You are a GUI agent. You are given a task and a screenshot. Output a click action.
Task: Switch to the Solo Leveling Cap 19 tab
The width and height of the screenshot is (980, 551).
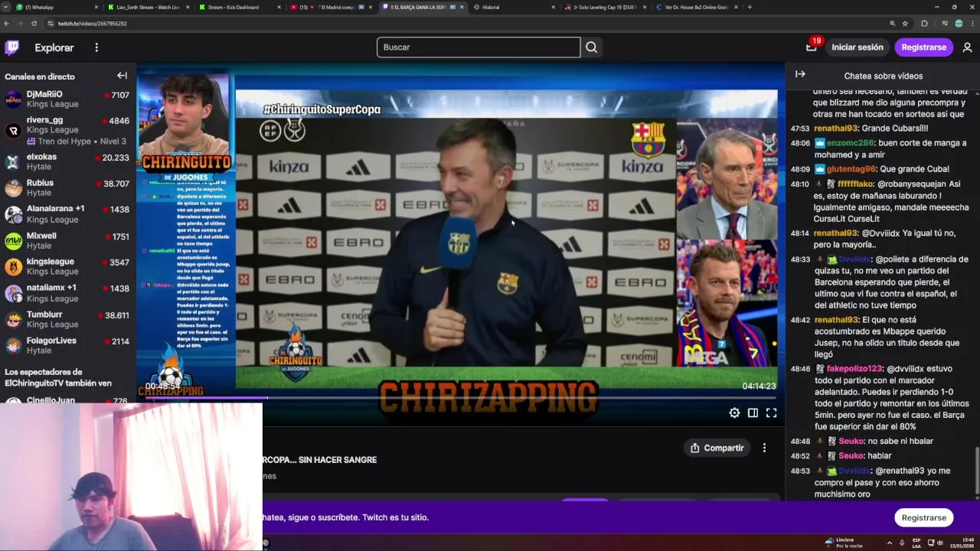click(605, 7)
